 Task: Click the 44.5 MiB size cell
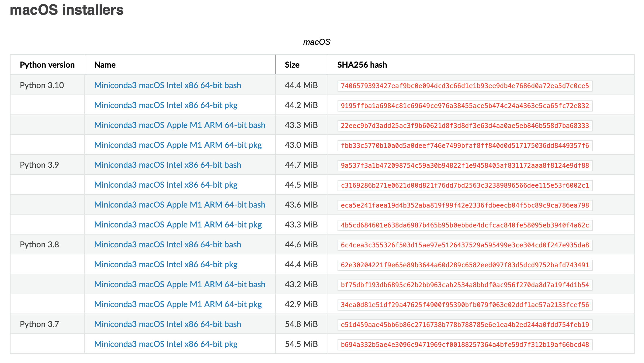click(301, 185)
